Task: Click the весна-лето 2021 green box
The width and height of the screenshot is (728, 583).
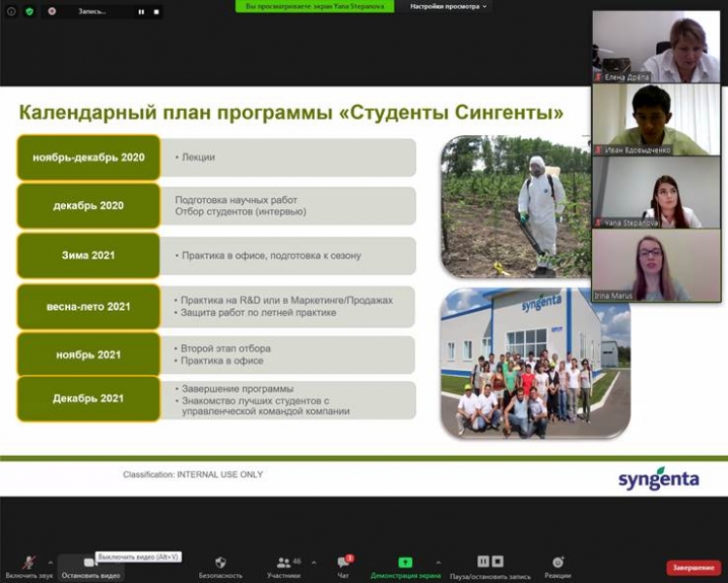Action: coord(88,307)
